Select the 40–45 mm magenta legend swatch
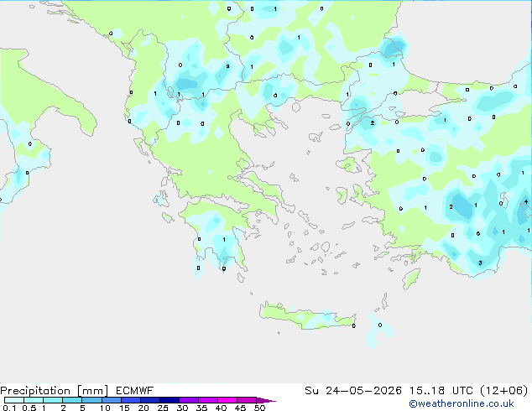This screenshot has height=411, width=532. pyautogui.click(x=227, y=400)
